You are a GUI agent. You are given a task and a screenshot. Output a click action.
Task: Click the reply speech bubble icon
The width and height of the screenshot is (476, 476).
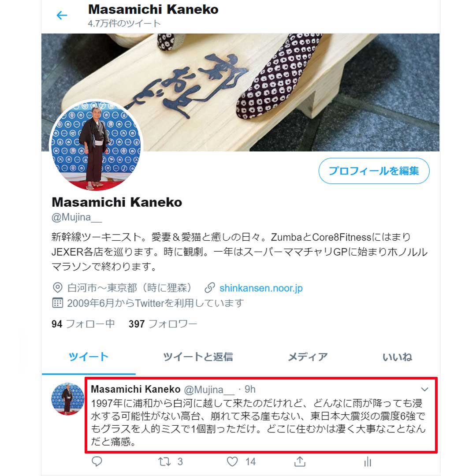click(97, 461)
